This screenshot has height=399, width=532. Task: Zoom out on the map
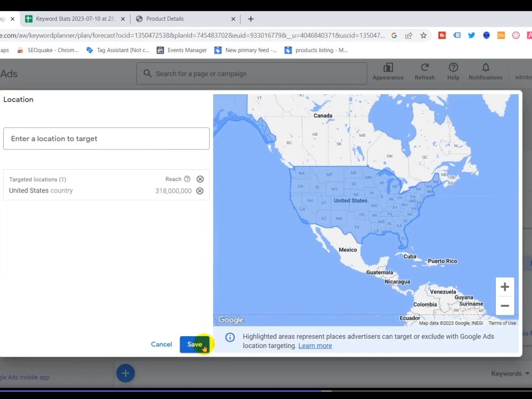(x=504, y=306)
